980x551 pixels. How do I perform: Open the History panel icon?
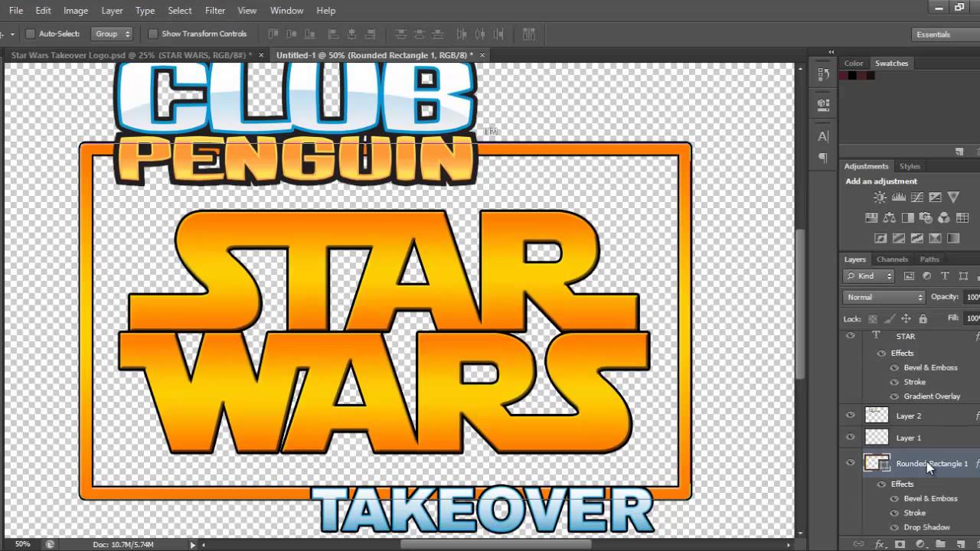point(823,74)
